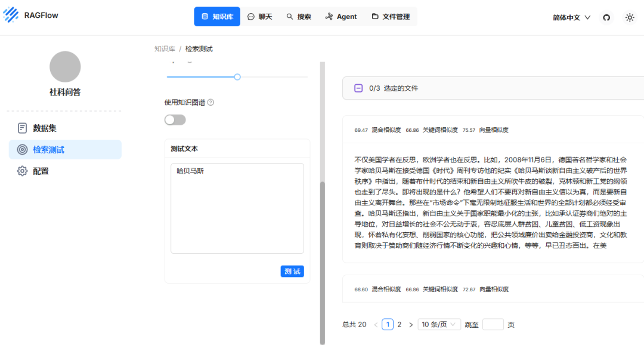Open the 文件管理 tab
This screenshot has height=357, width=644.
click(x=391, y=17)
